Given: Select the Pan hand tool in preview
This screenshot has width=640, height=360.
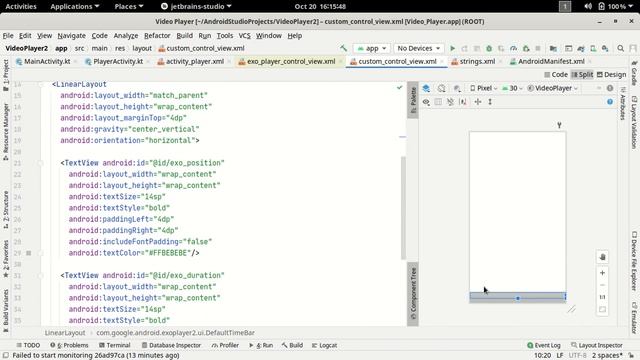Looking at the screenshot, I should pos(602,257).
